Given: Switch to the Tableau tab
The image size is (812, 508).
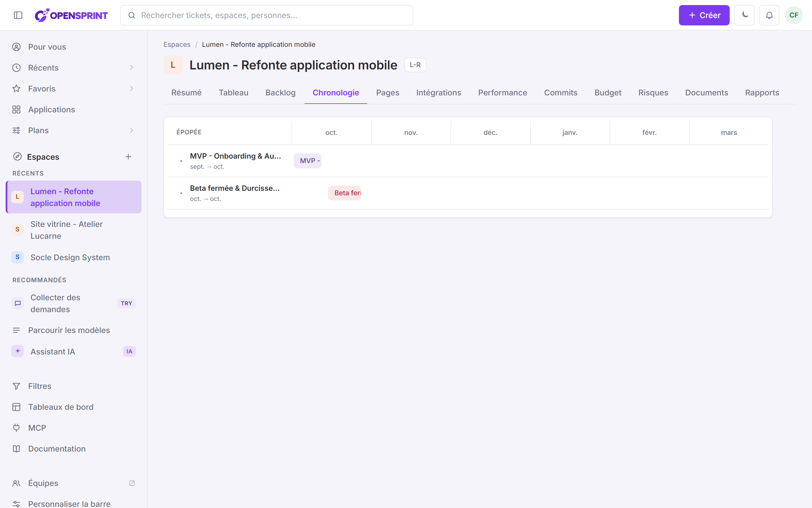Looking at the screenshot, I should click(x=233, y=93).
